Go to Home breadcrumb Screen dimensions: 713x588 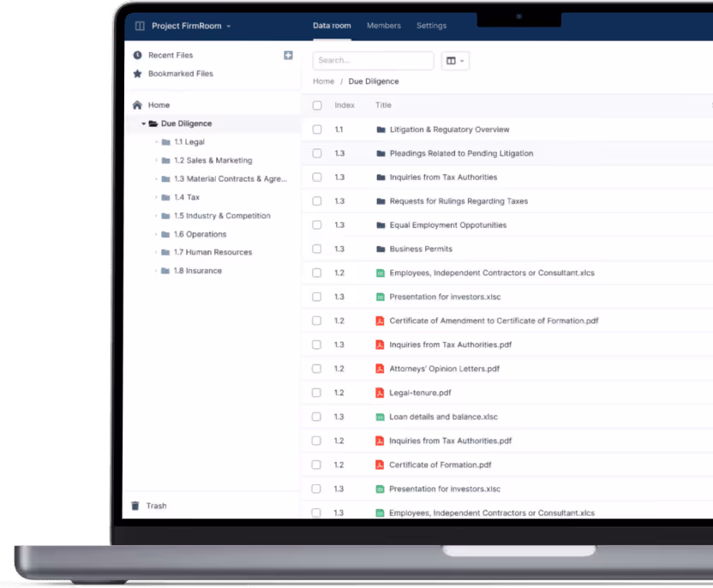click(x=323, y=81)
